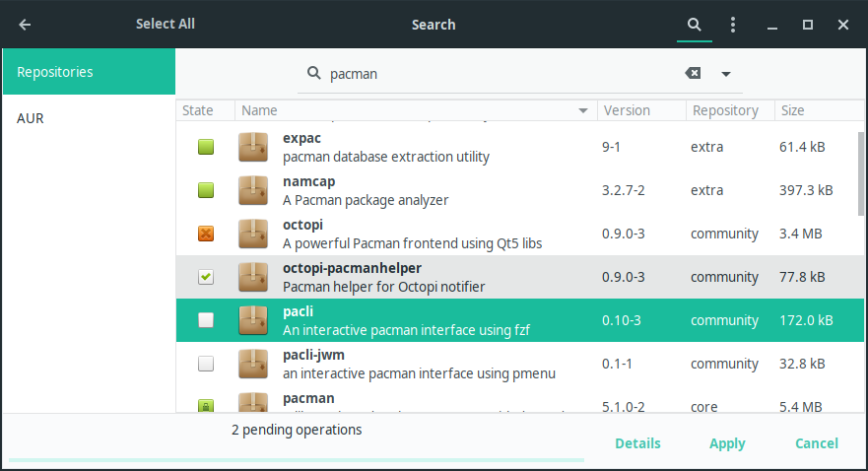868x471 pixels.
Task: Open the search history dropdown arrow
Action: coord(726,74)
